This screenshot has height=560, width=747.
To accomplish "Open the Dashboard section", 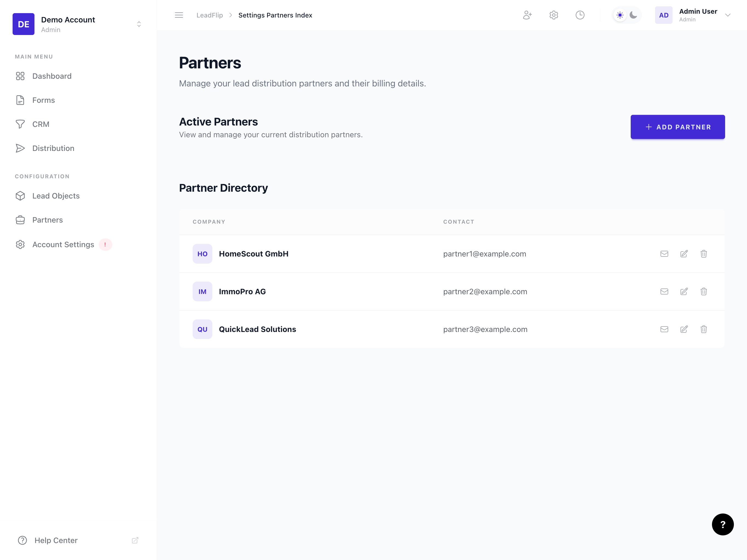I will [x=52, y=76].
